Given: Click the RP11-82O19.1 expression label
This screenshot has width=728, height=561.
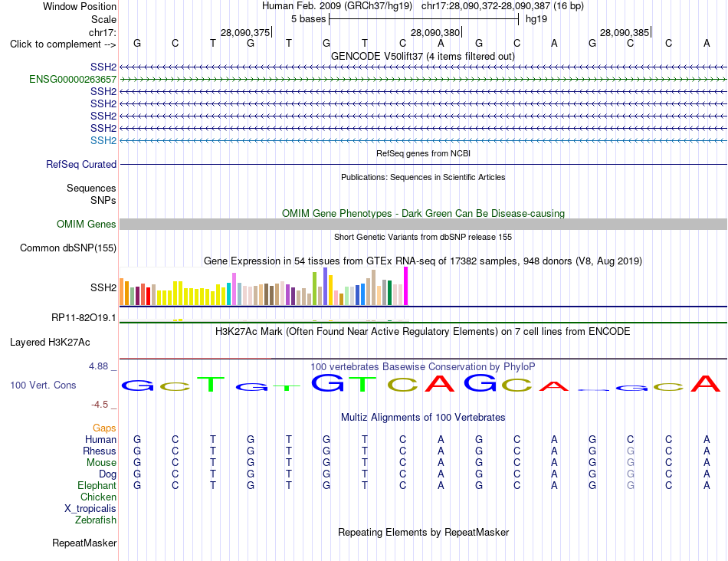Looking at the screenshot, I should point(84,318).
